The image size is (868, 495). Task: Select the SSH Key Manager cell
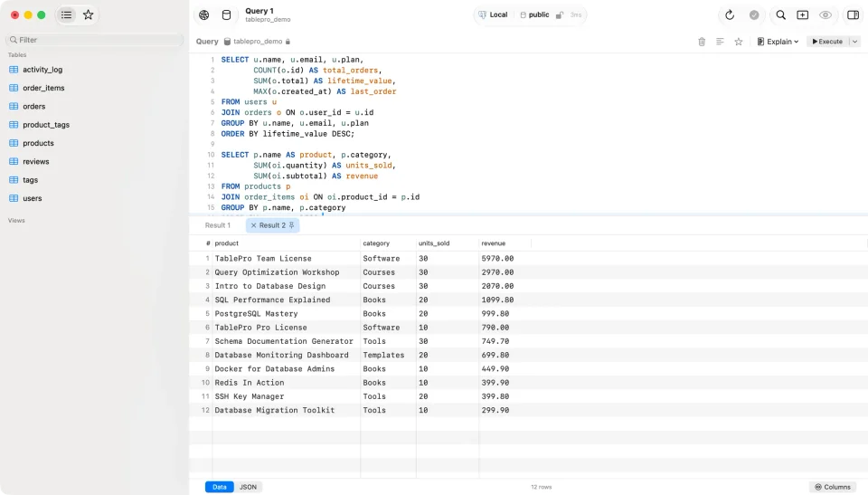[x=287, y=397]
